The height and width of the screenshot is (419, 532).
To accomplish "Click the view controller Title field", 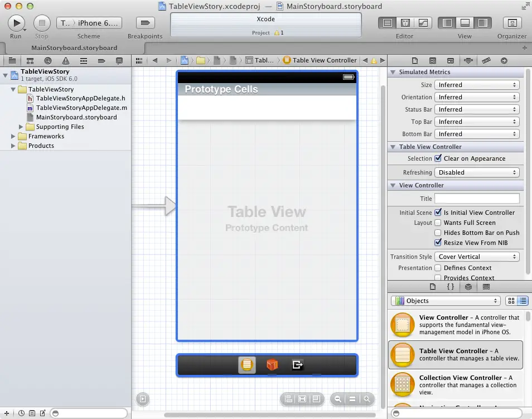I will click(x=477, y=198).
